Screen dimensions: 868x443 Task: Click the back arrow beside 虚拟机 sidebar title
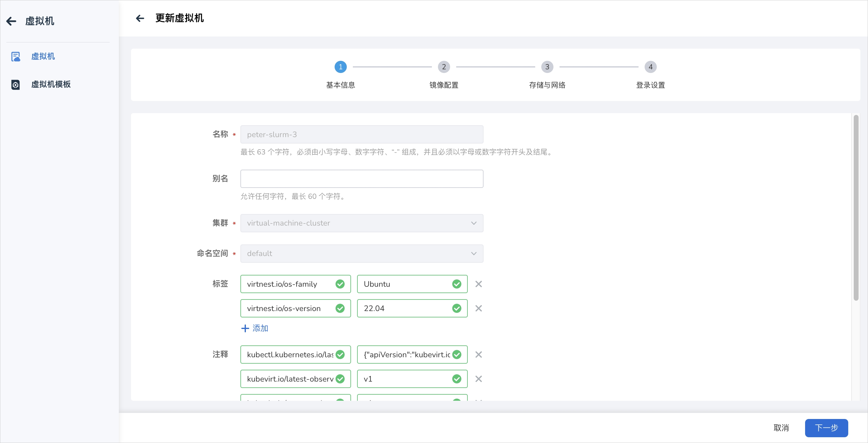tap(12, 21)
